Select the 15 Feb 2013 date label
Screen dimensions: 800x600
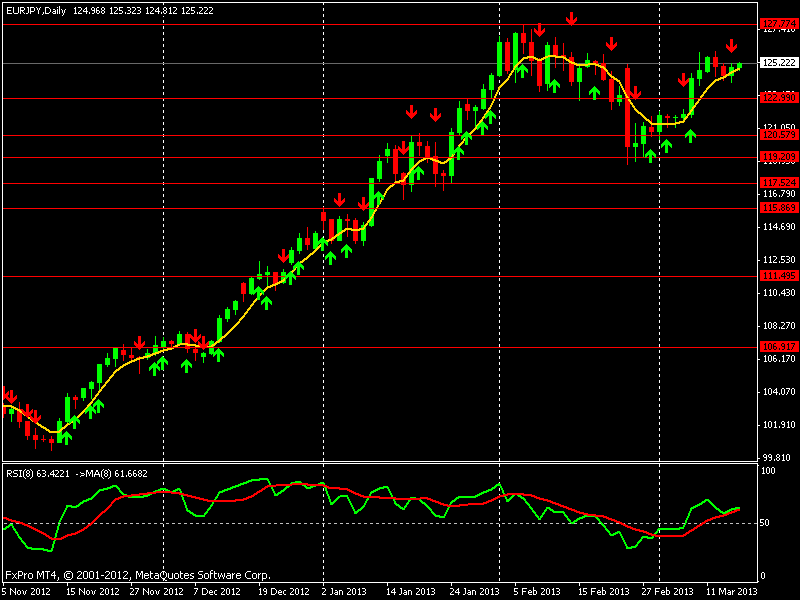tap(604, 592)
